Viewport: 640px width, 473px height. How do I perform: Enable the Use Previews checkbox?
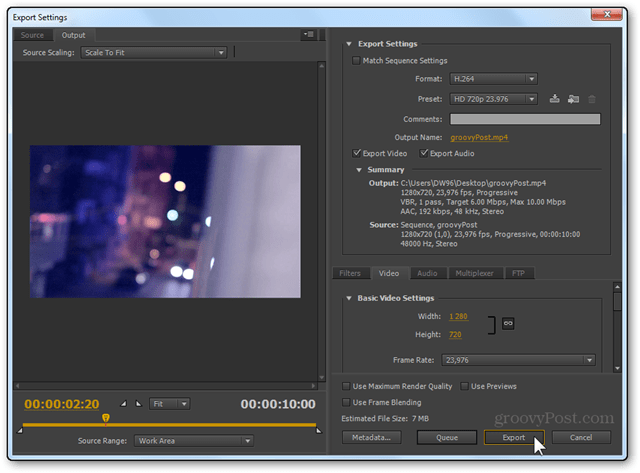(x=464, y=386)
